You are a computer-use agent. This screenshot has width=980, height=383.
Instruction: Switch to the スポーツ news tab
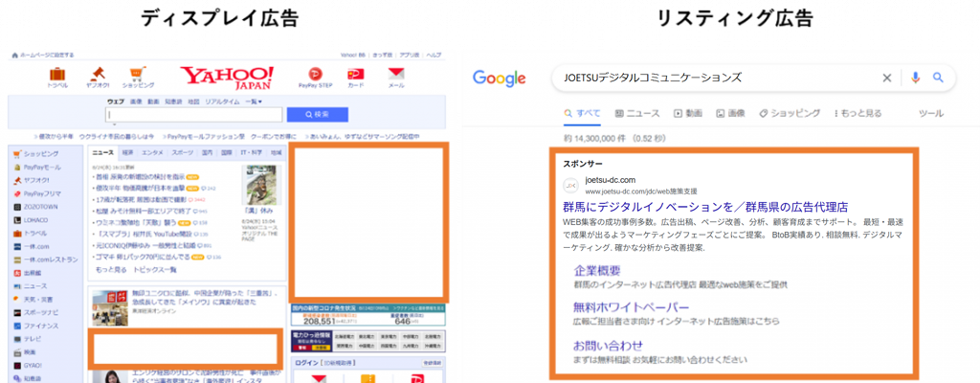(x=183, y=152)
